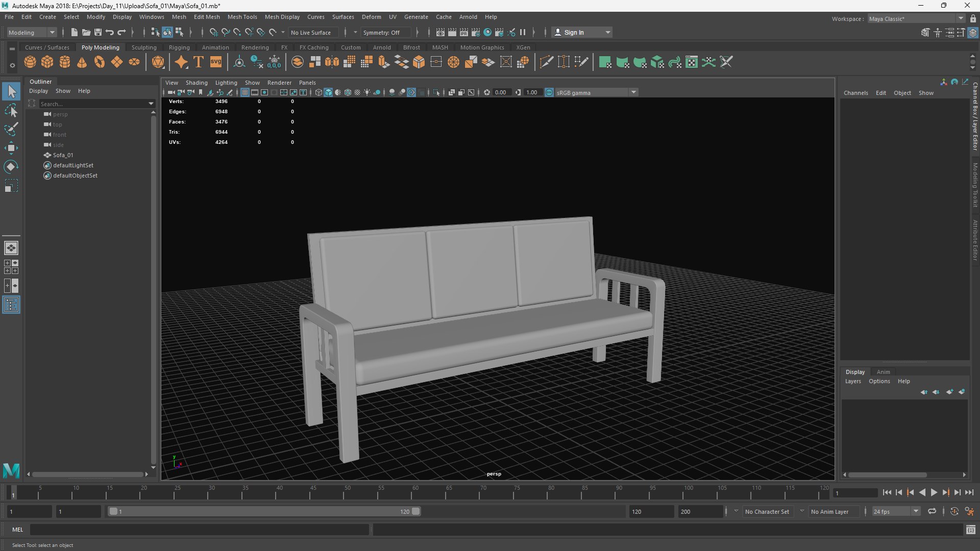The width and height of the screenshot is (980, 551).
Task: Switch to the Anim layer tab
Action: (883, 372)
